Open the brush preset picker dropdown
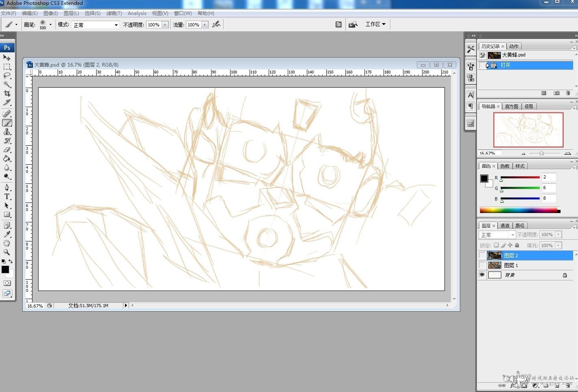Screen dimensions: 578x392 (50, 24)
